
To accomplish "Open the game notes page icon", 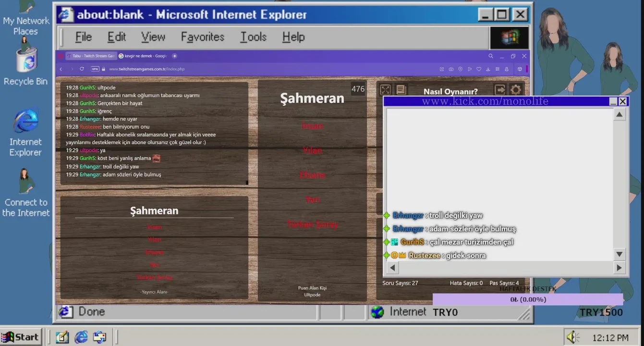I will (x=401, y=90).
